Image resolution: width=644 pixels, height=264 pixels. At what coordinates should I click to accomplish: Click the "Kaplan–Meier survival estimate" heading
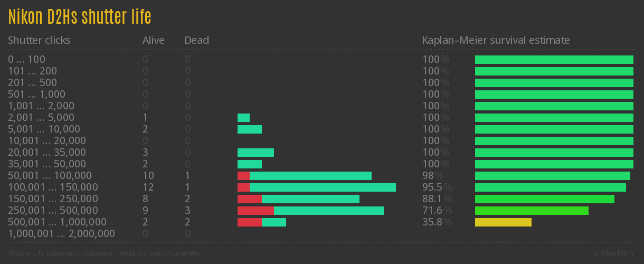[496, 40]
